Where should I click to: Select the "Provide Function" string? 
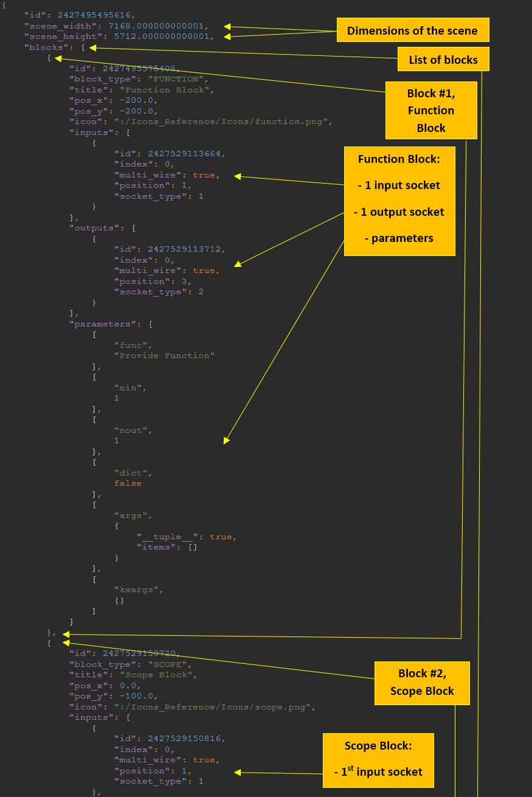tap(164, 356)
